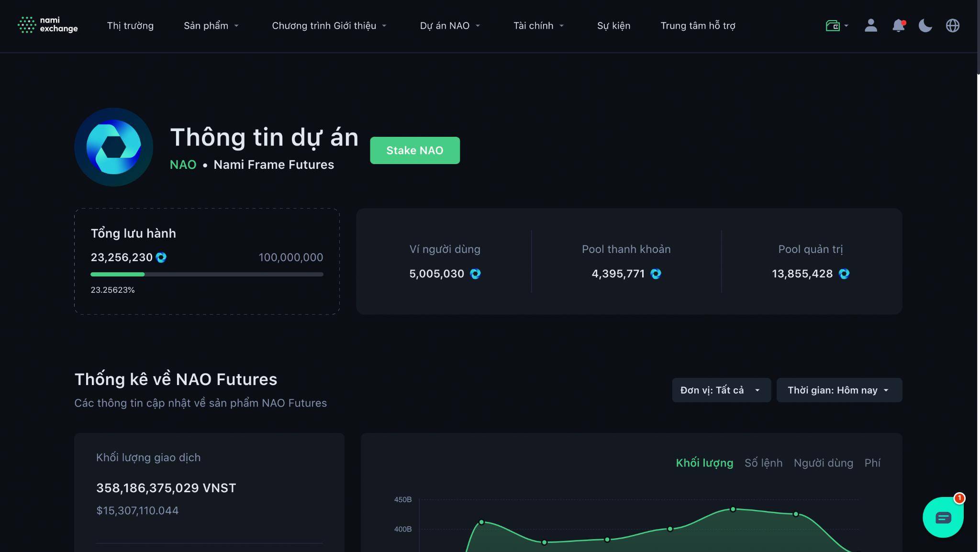Click the 100,000,000 total supply value
The image size is (980, 552).
291,257
